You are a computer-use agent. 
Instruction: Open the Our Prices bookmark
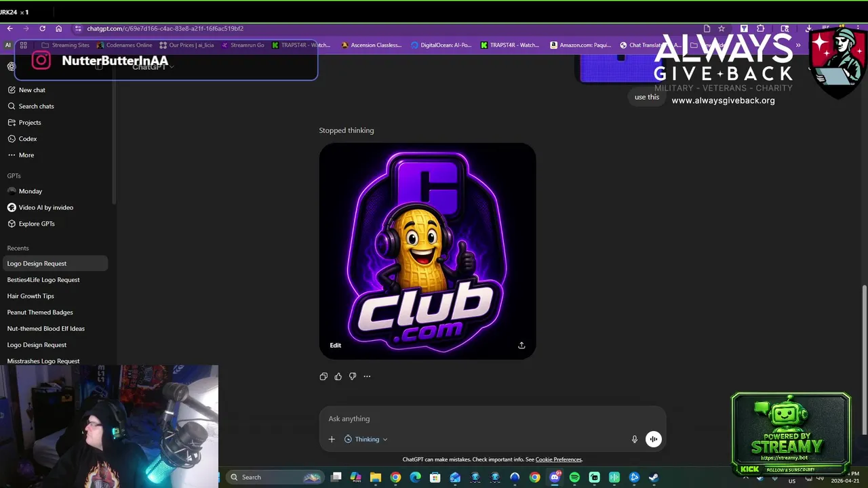186,45
